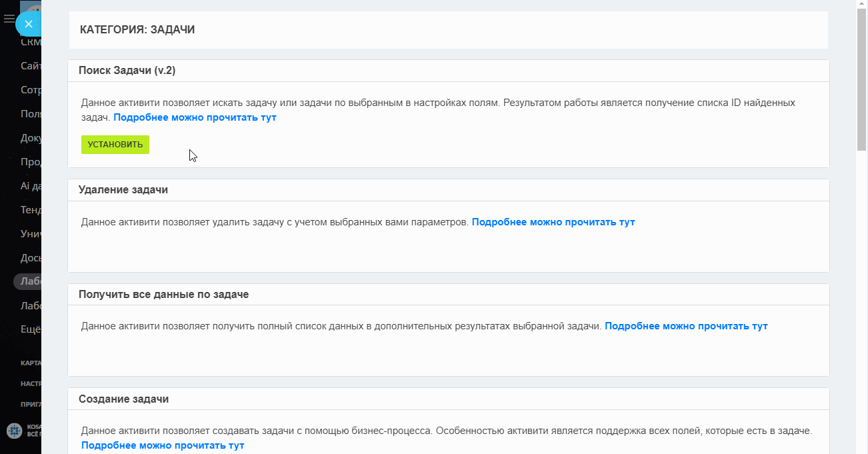Click the Получить все данные по задаче title
This screenshot has width=868, height=454.
[x=163, y=294]
